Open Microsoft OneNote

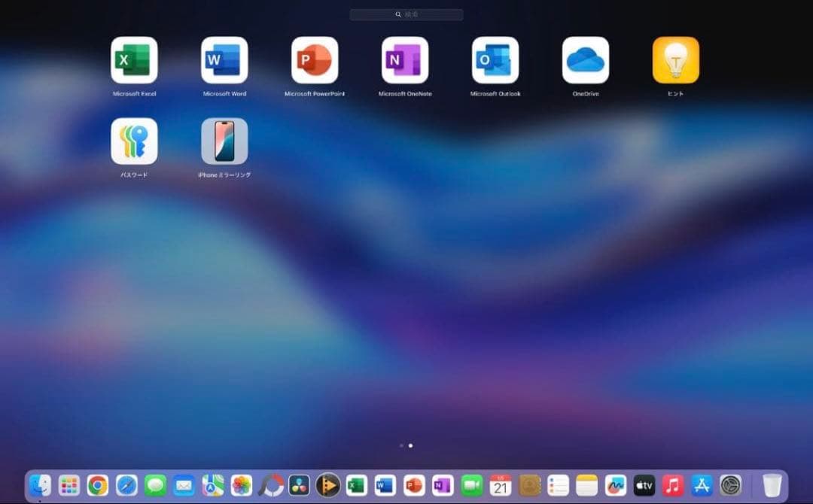click(405, 62)
